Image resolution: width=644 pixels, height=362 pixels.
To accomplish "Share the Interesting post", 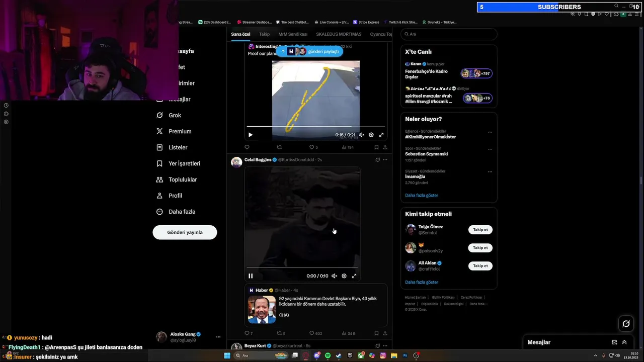I will (385, 147).
